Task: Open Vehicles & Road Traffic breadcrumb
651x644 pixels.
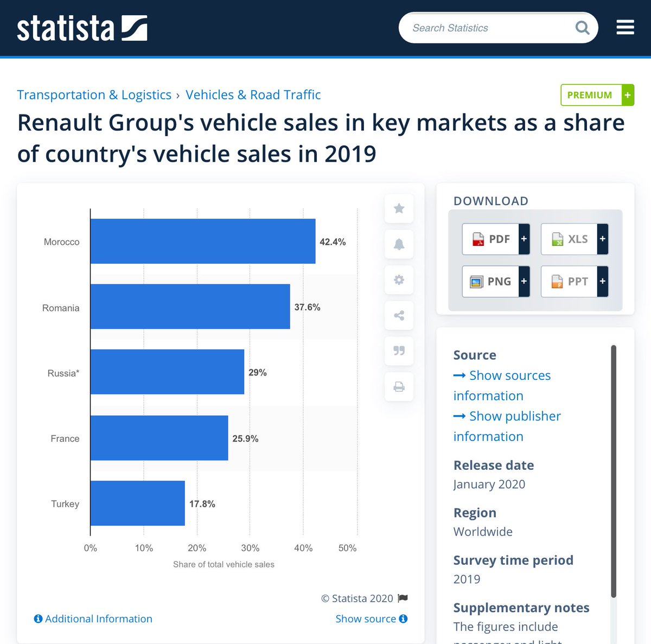Action: coord(253,95)
